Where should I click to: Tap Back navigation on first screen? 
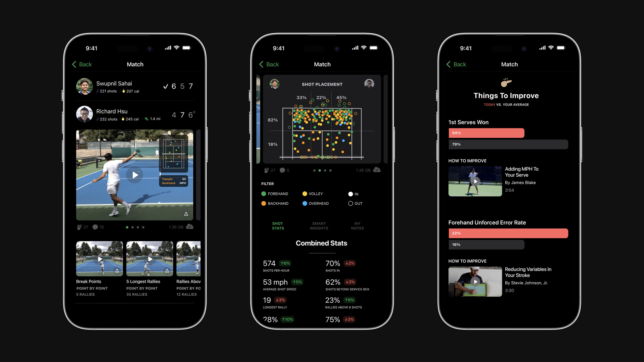pyautogui.click(x=82, y=64)
